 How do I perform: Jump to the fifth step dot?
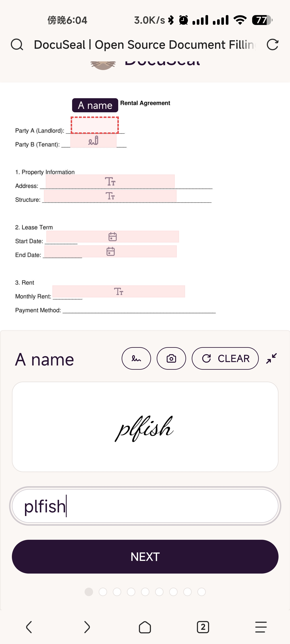[145, 592]
